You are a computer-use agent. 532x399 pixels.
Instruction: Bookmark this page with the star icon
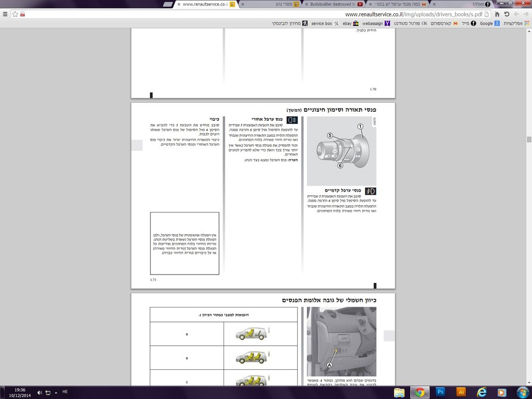tap(15, 14)
